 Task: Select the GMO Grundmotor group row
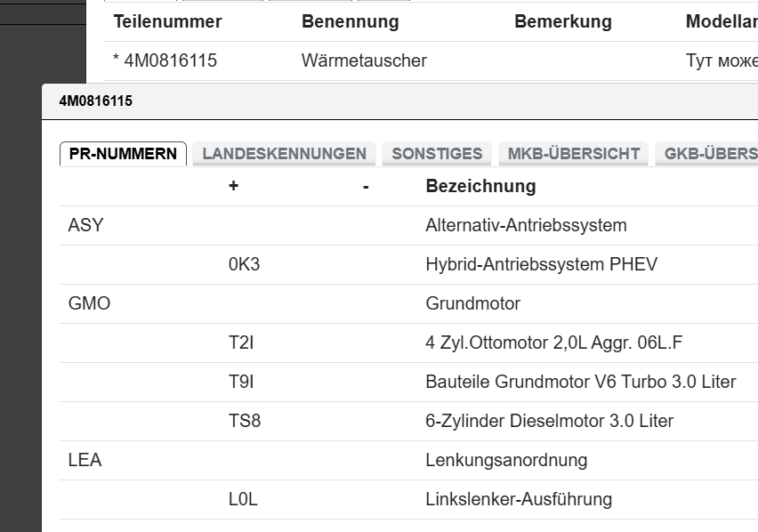[89, 303]
